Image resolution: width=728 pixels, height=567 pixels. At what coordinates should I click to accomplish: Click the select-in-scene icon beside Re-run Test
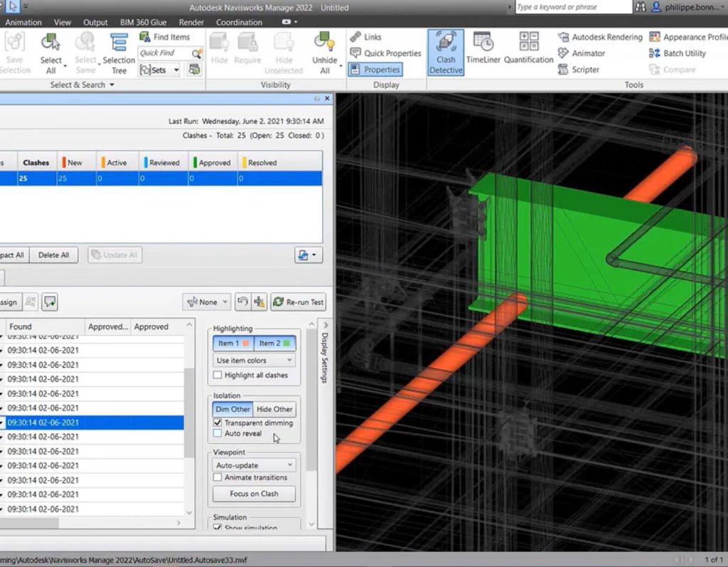point(259,302)
